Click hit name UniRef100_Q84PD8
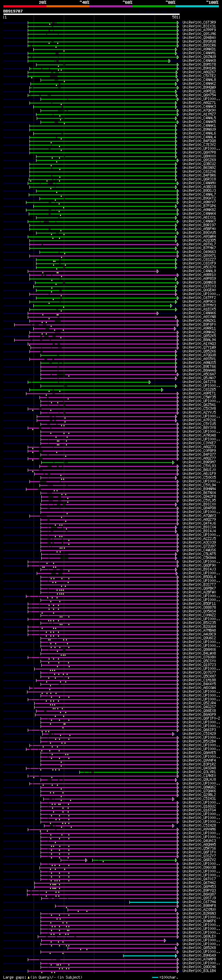Screen dimensions: 222x980 click(x=199, y=508)
